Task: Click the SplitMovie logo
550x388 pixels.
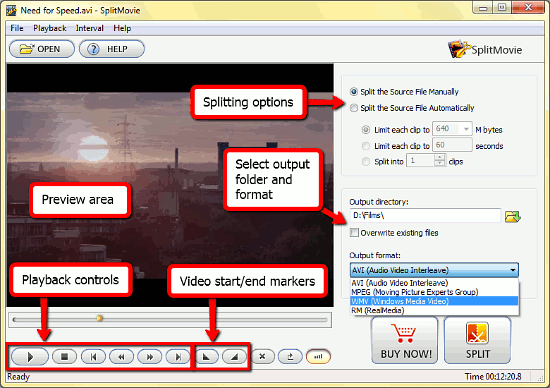Action: pyautogui.click(x=485, y=49)
